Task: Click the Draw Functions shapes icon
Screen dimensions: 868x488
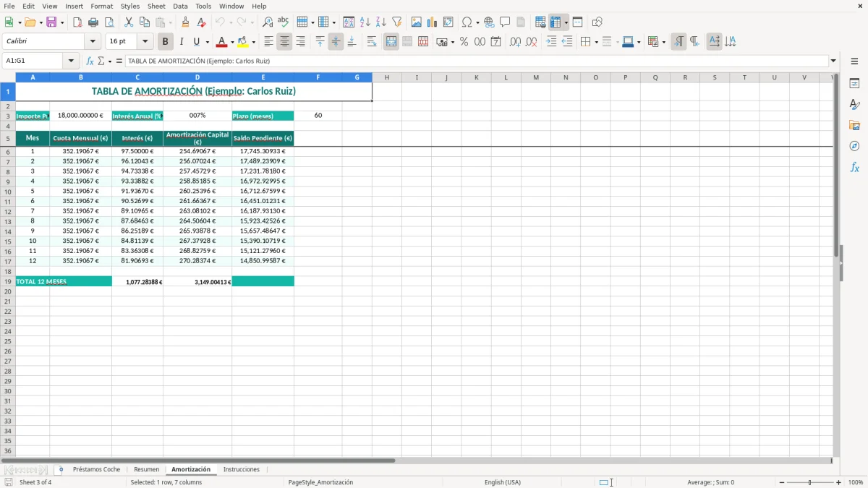Action: coord(597,22)
